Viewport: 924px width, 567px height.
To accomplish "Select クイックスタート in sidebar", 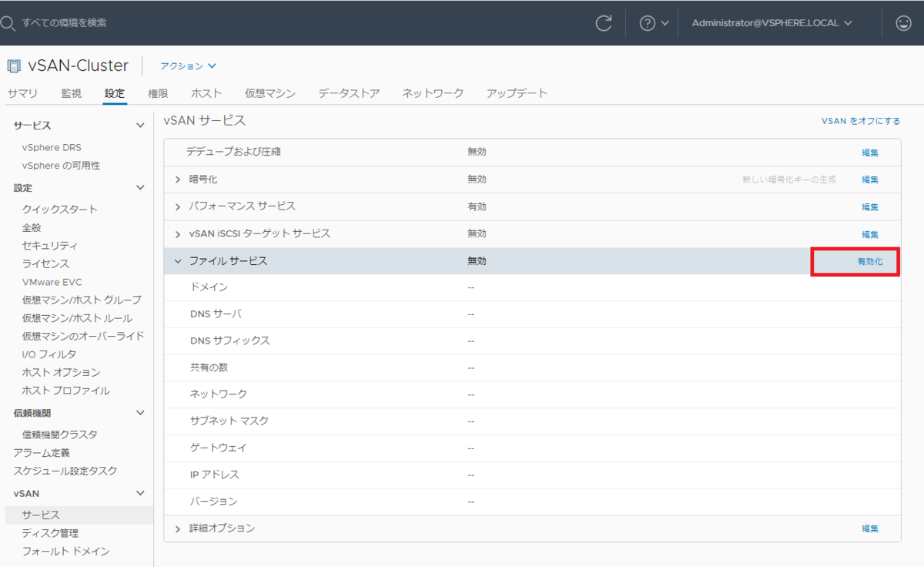I will [60, 210].
